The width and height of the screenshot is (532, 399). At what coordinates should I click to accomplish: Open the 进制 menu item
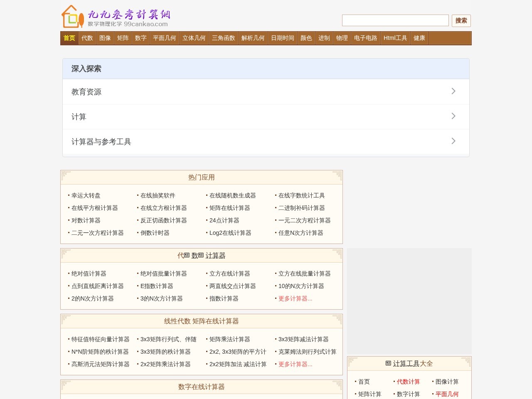324,38
